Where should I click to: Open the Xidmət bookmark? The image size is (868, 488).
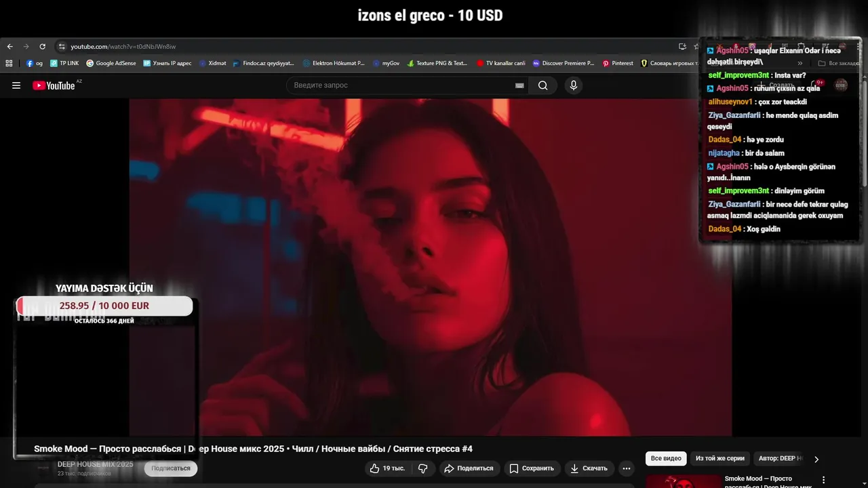(213, 63)
